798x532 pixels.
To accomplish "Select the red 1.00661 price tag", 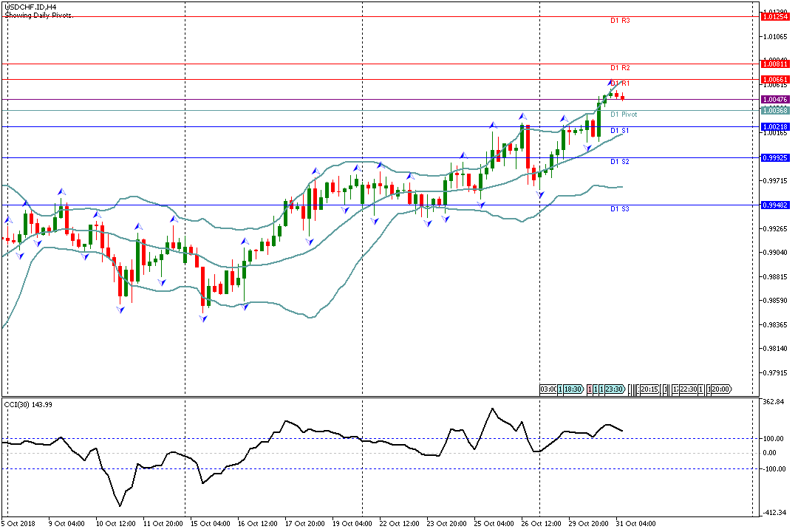I will [x=775, y=79].
